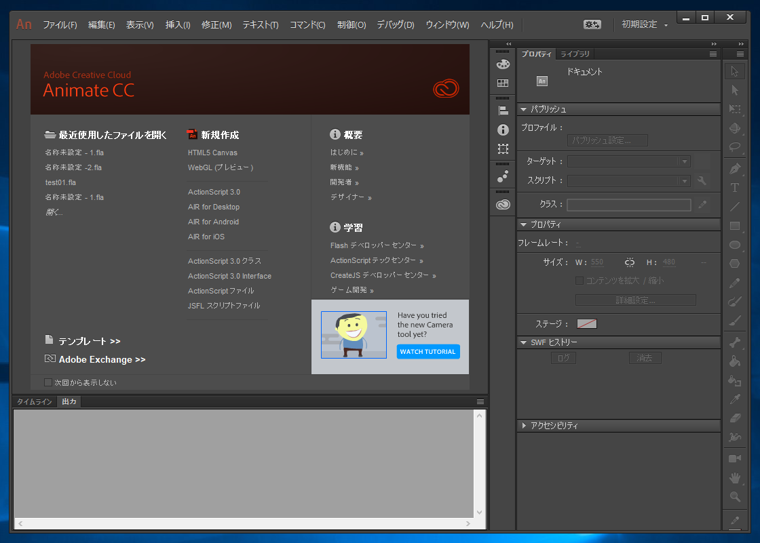This screenshot has height=543, width=760.
Task: Click the Camera tool tutorial thumbnail
Action: tap(354, 335)
